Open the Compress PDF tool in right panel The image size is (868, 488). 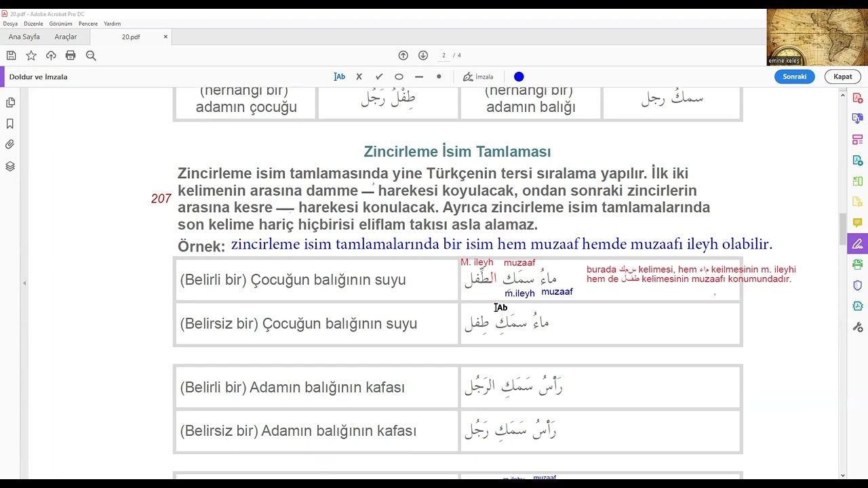pyautogui.click(x=858, y=306)
